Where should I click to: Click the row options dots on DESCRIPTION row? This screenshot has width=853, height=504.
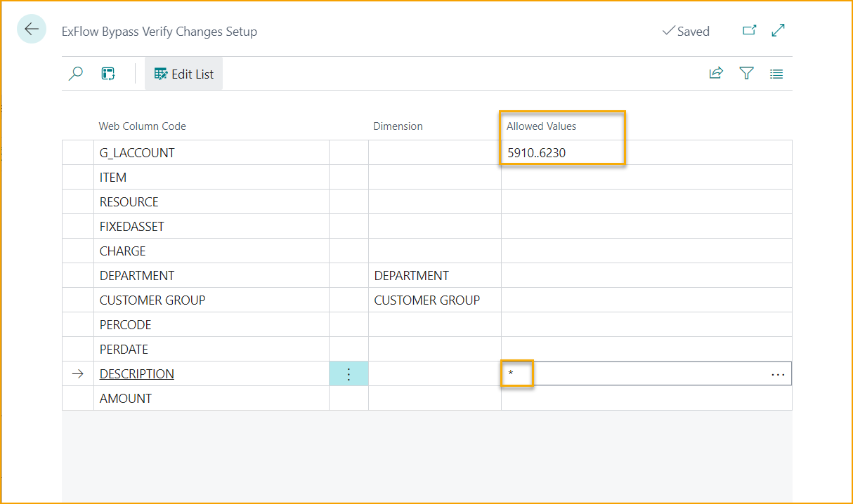point(349,373)
